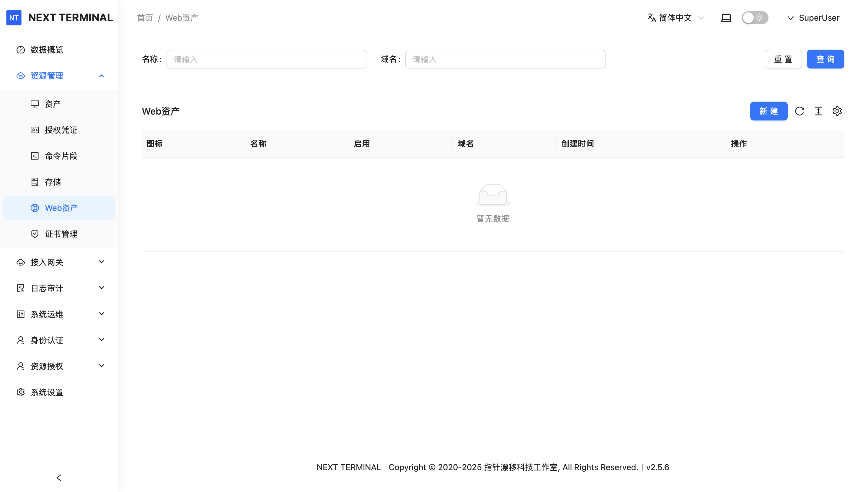Image resolution: width=868 pixels, height=492 pixels.
Task: Click the laptop icon in header
Action: pyautogui.click(x=726, y=18)
